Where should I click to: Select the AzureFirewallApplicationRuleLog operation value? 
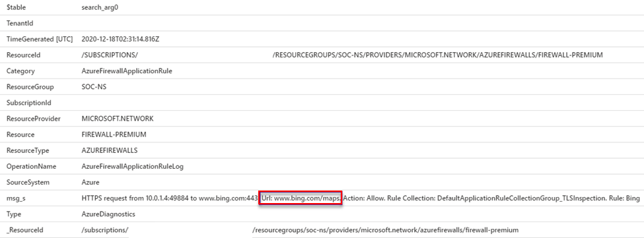[133, 166]
